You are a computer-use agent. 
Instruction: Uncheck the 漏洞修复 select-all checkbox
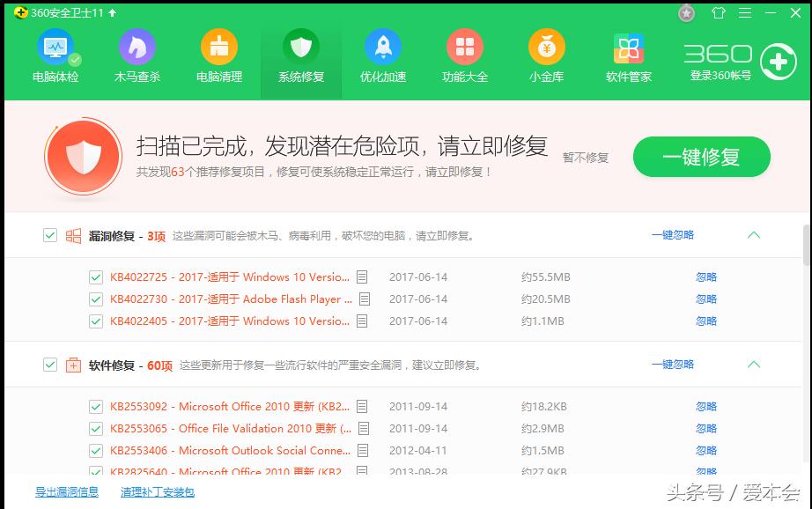(50, 235)
